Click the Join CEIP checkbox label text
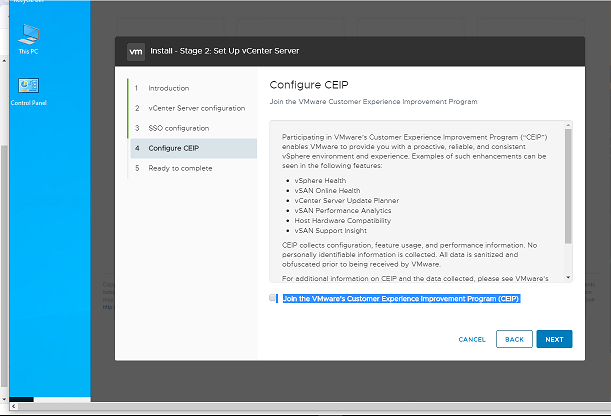Viewport: 611px width, 416px height. (402, 298)
